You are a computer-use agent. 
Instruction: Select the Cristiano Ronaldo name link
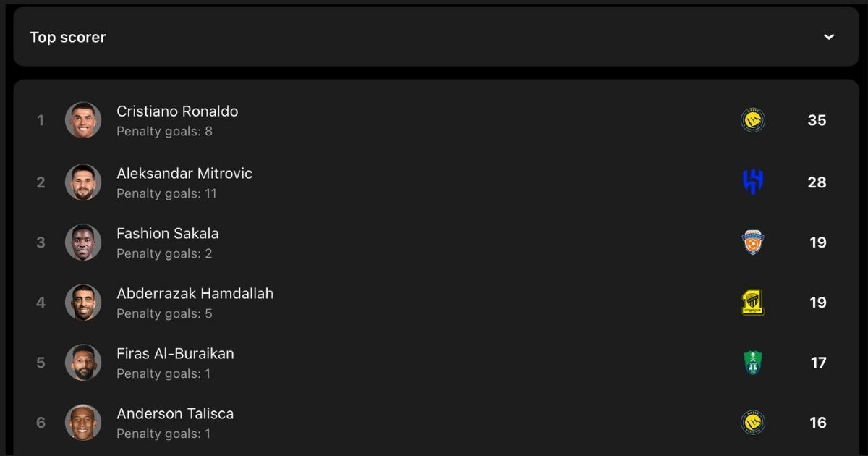pyautogui.click(x=177, y=111)
